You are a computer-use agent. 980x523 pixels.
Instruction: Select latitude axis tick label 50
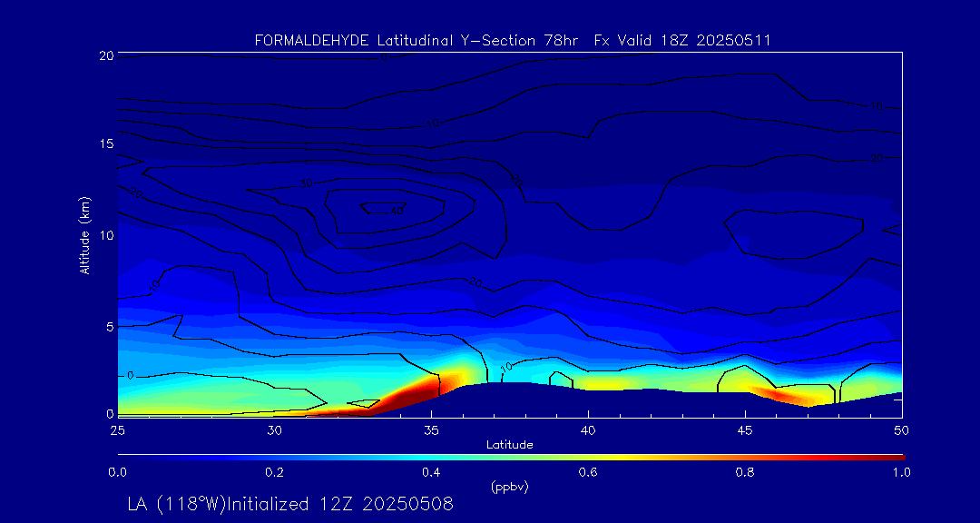pos(902,430)
